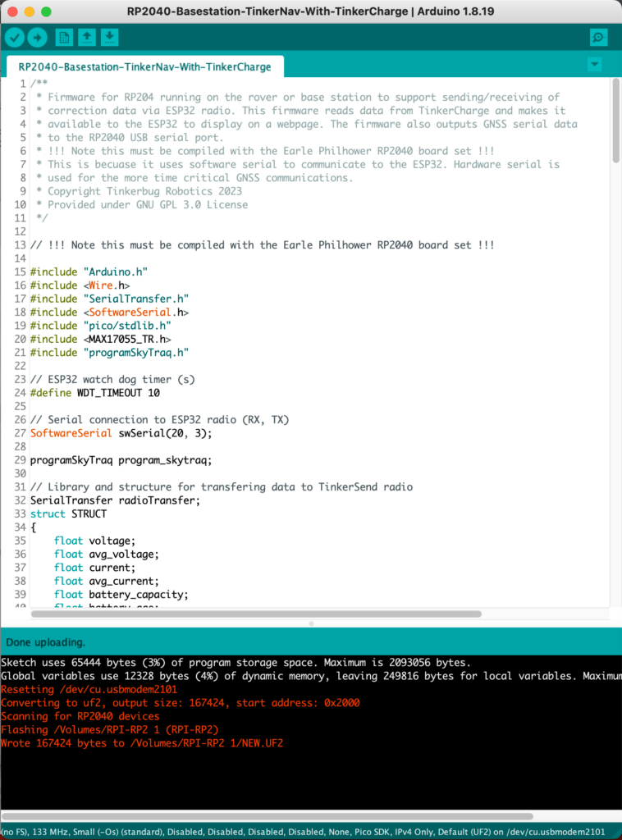
Task: Click 'Flashing /Volumes/RPI-RP2 1' console line
Action: (110, 729)
